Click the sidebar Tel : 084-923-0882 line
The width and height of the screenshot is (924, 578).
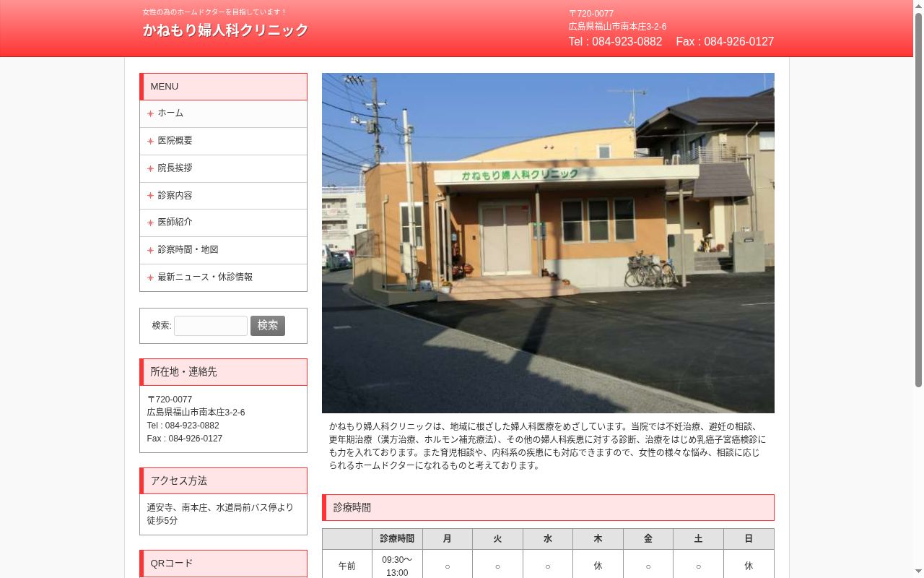click(183, 426)
